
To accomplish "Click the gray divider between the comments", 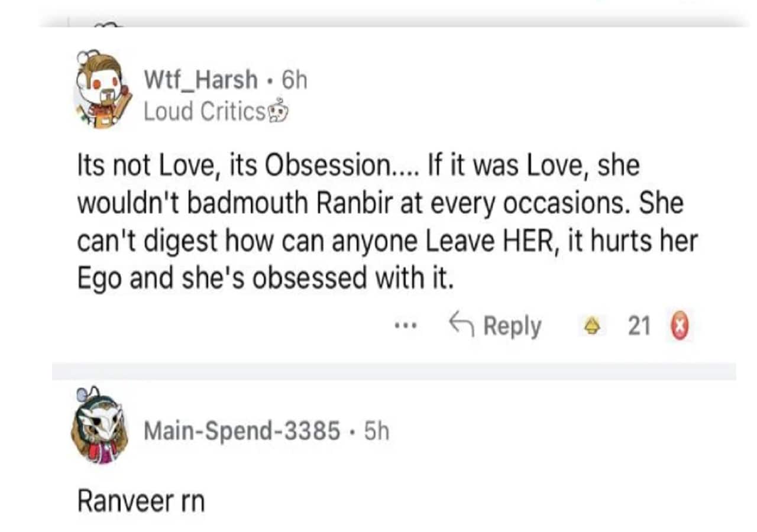I will pyautogui.click(x=394, y=371).
